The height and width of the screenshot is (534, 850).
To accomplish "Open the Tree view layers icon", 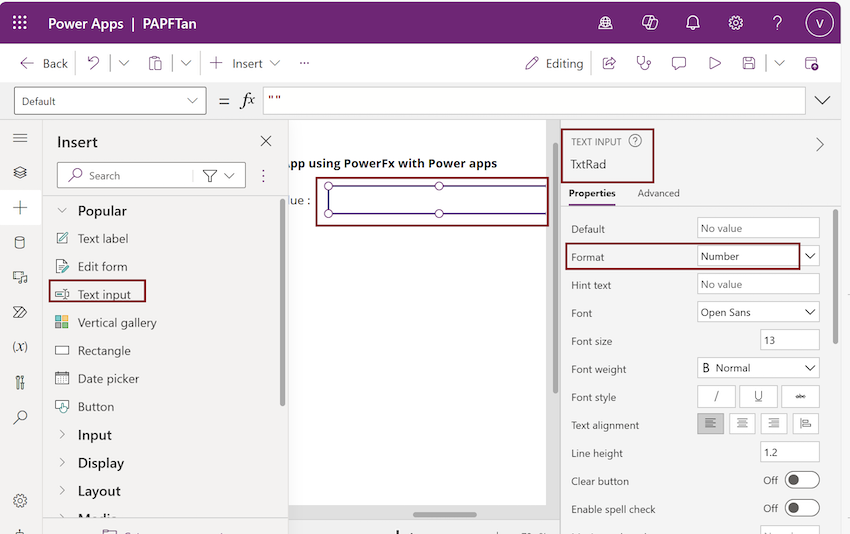I will 20,172.
